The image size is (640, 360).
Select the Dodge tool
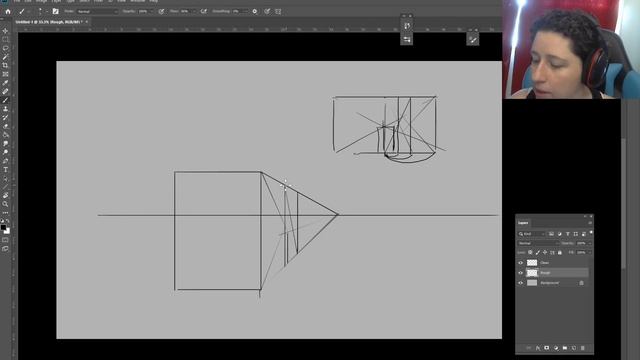tap(5, 152)
